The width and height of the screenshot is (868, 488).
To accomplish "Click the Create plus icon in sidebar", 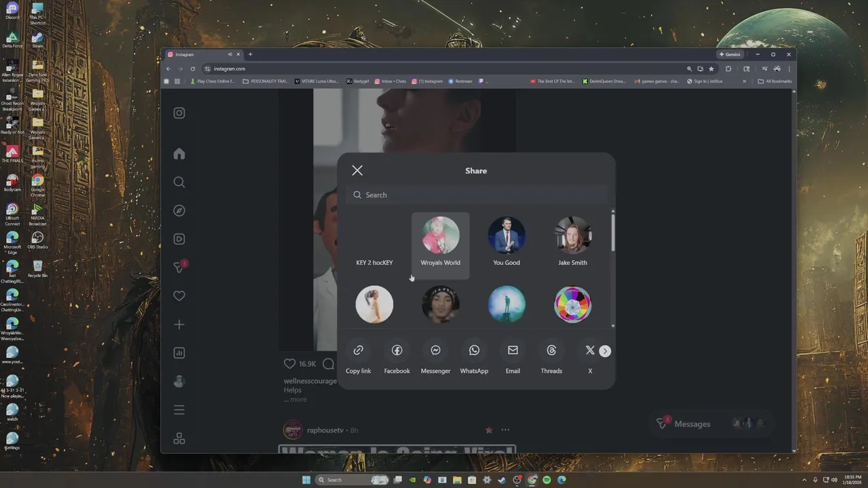I will 179,325.
